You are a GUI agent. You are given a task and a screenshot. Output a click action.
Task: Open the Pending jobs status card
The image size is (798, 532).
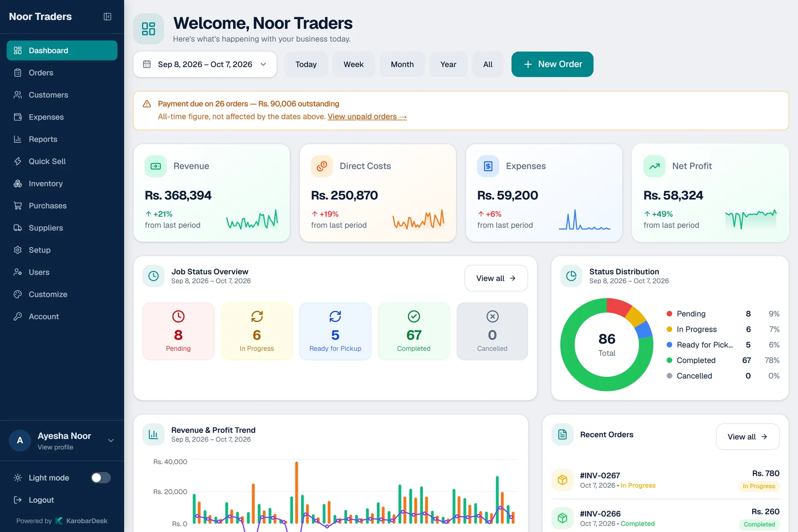[x=178, y=332]
